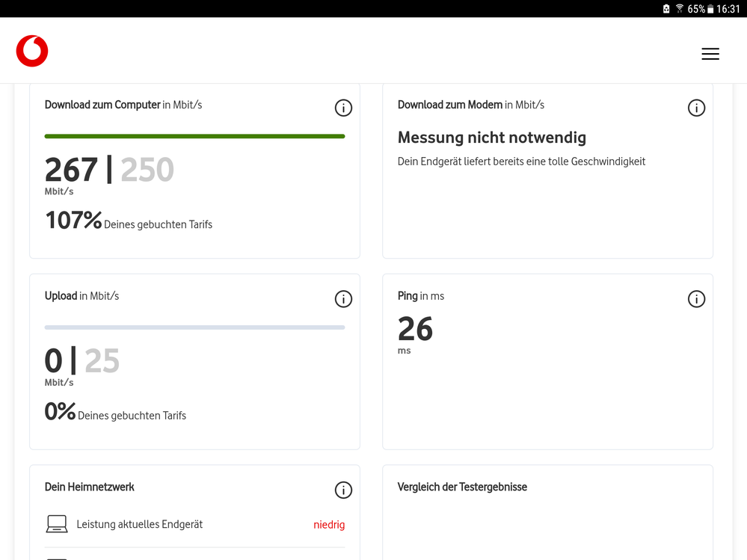Open the Ping info icon

(696, 299)
